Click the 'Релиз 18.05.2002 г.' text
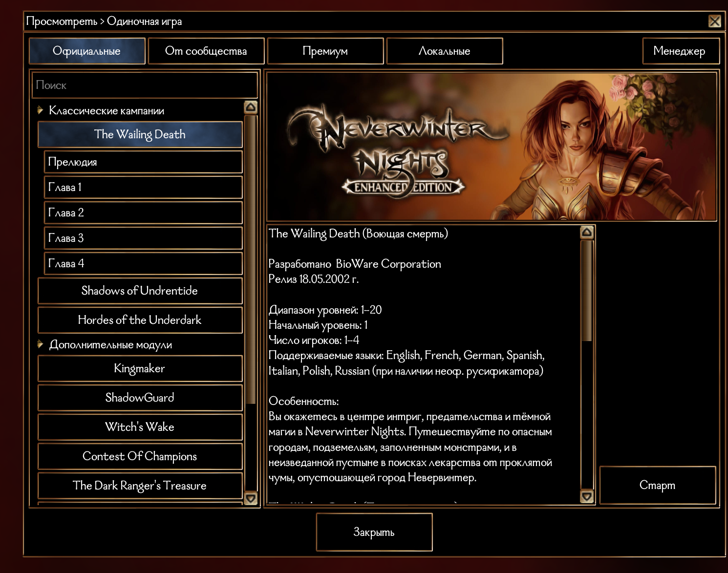The height and width of the screenshot is (573, 728). coord(314,279)
